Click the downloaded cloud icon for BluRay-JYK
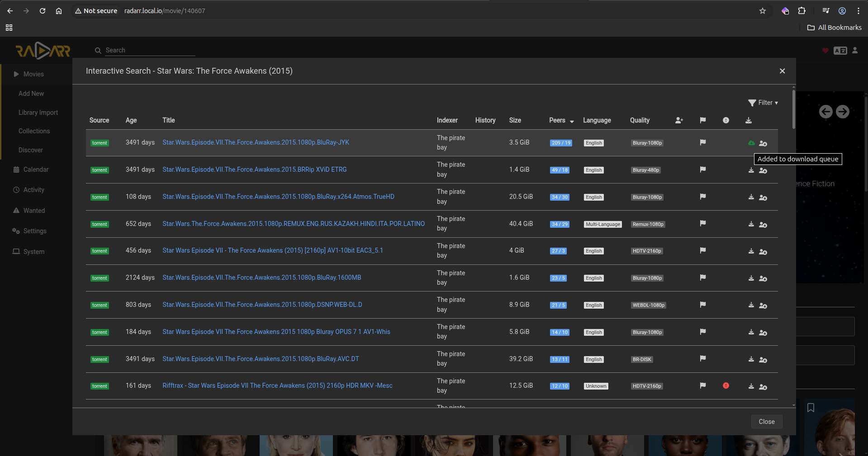Image resolution: width=868 pixels, height=456 pixels. point(751,143)
